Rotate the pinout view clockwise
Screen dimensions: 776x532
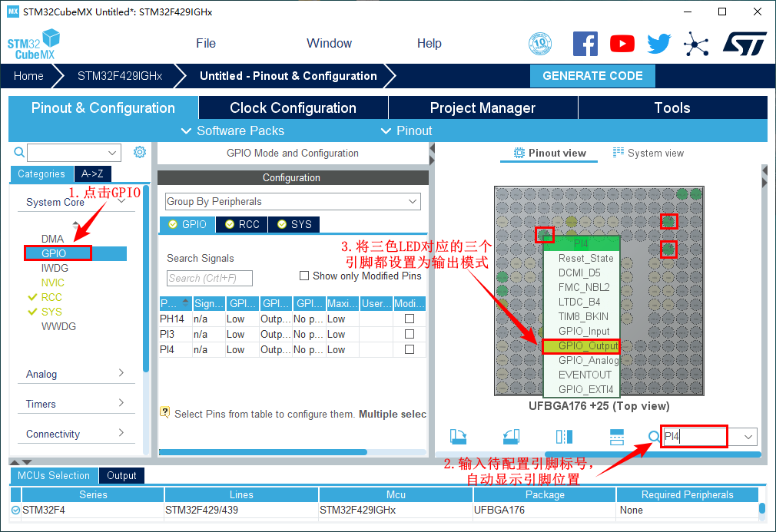click(458, 437)
